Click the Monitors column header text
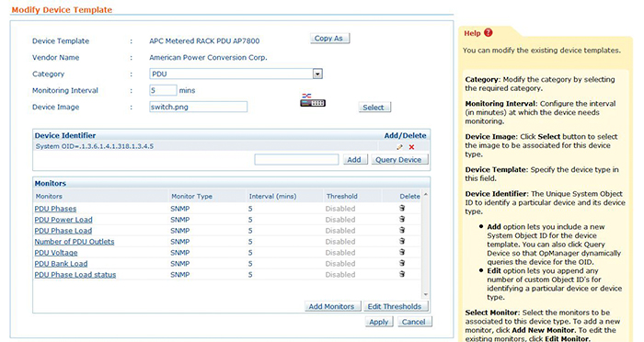Viewport: 644px width, 342px height. coord(49,196)
